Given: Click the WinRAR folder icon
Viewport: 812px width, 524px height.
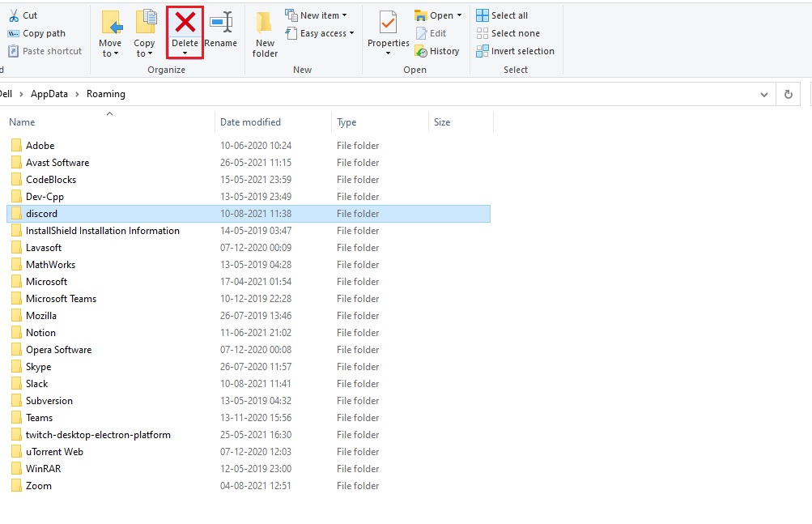Looking at the screenshot, I should (16, 469).
